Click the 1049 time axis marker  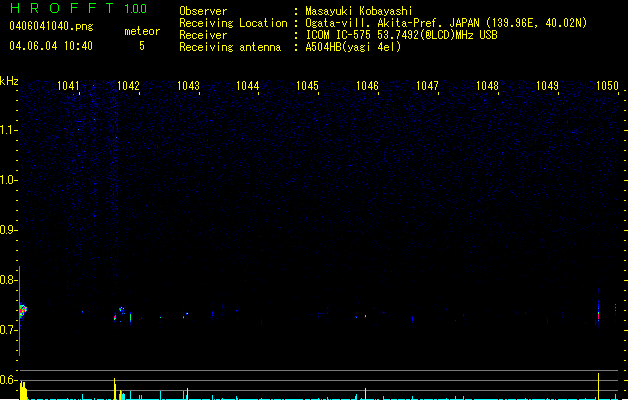tap(547, 86)
